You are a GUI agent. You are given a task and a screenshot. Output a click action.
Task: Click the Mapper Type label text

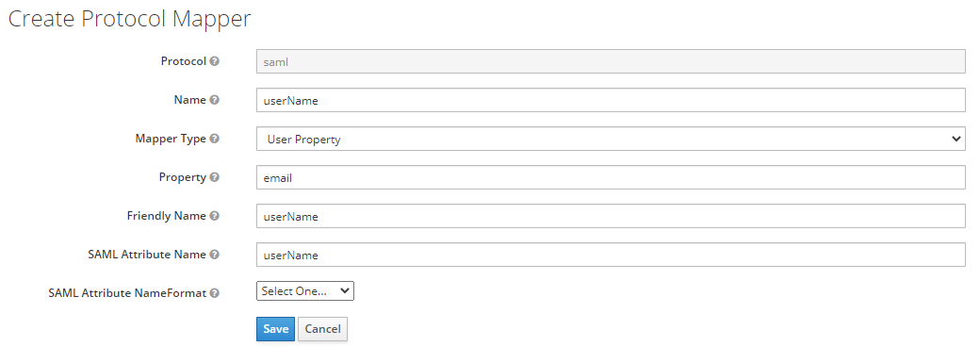tap(171, 139)
